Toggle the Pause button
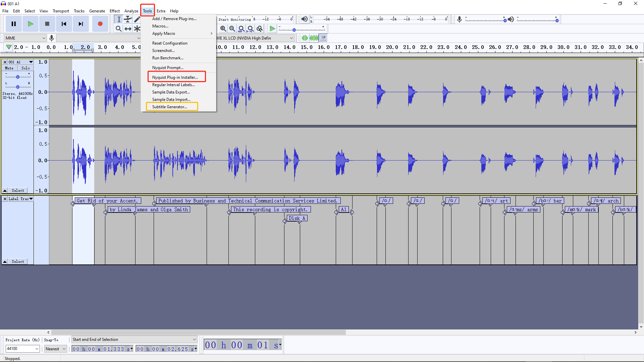 (x=13, y=24)
